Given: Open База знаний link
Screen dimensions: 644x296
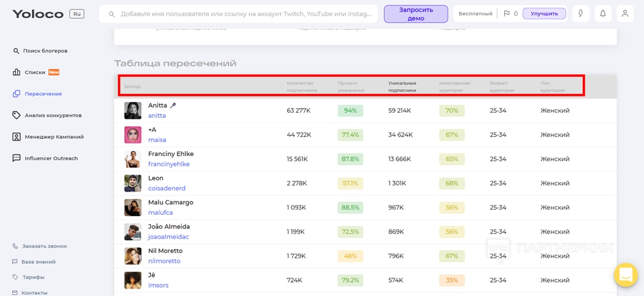Looking at the screenshot, I should coord(39,262).
